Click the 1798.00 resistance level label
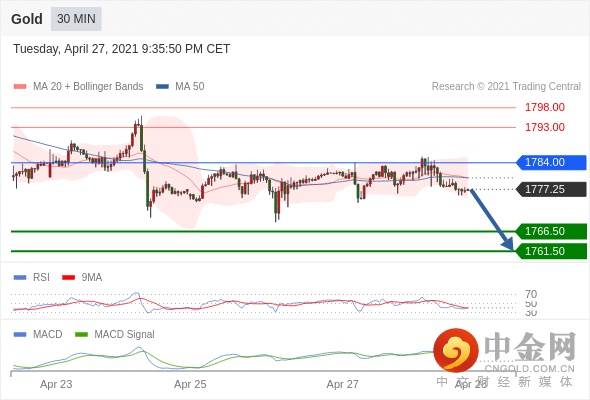590x400 pixels. click(x=545, y=107)
